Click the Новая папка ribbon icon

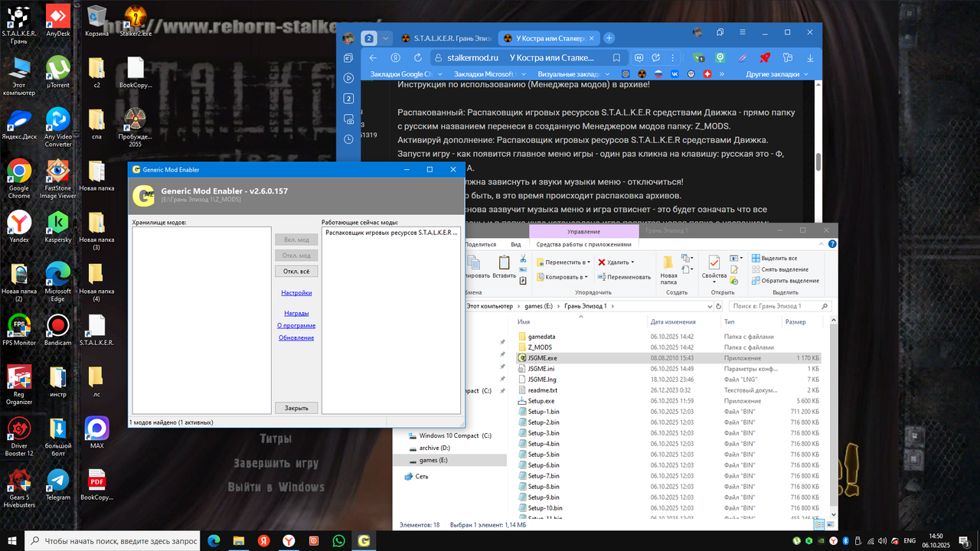point(668,270)
